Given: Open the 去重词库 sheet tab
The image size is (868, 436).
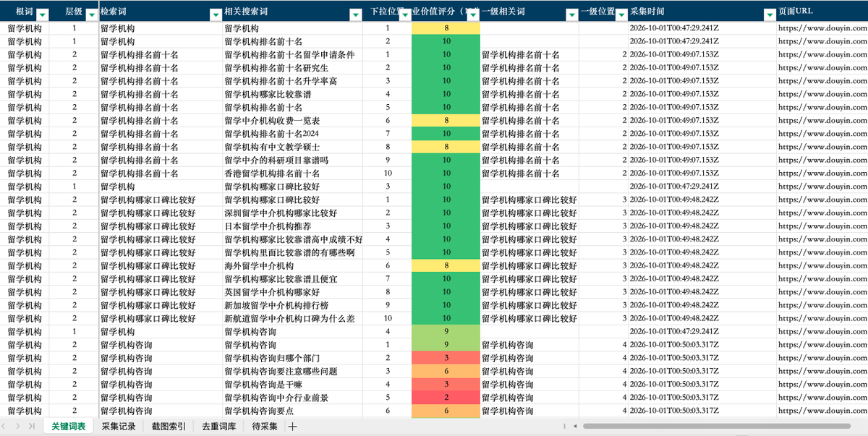Looking at the screenshot, I should [x=218, y=427].
